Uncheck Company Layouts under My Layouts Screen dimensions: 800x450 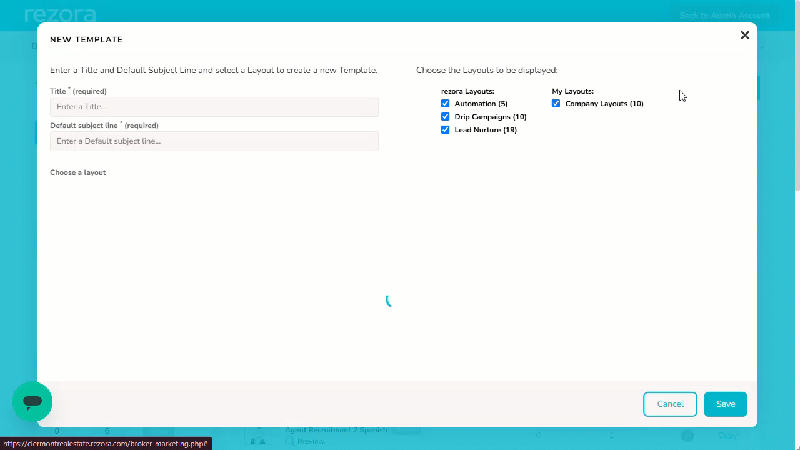coord(556,103)
